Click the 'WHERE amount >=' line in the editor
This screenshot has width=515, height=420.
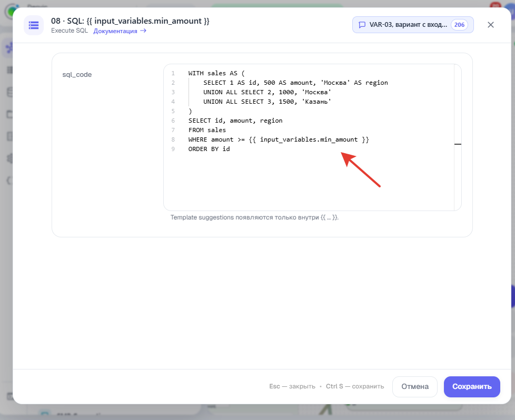(x=279, y=139)
